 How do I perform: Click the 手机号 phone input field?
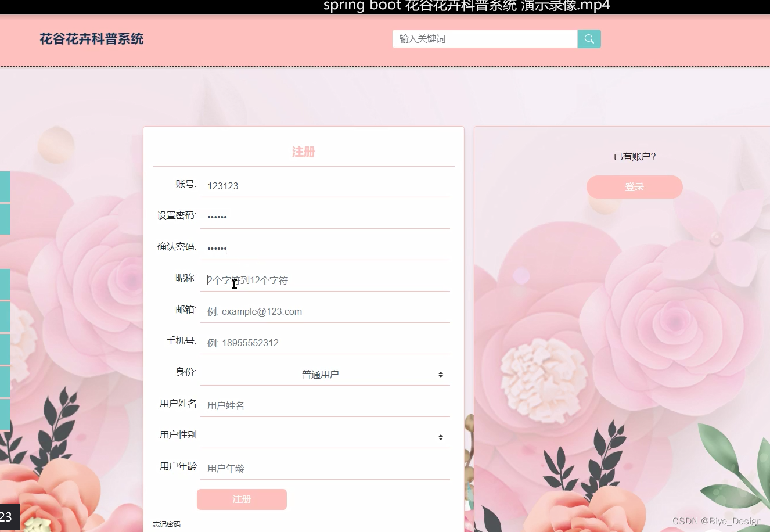[325, 343]
